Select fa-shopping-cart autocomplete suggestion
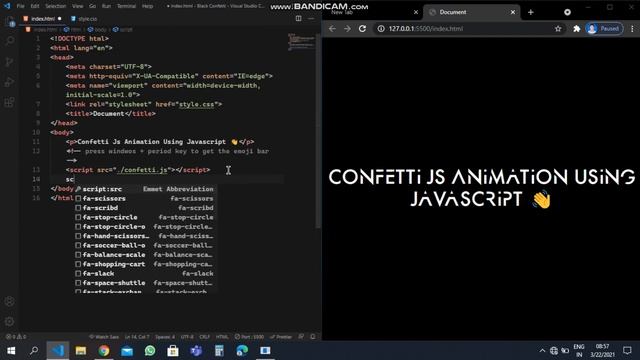The image size is (640, 360). 145,264
